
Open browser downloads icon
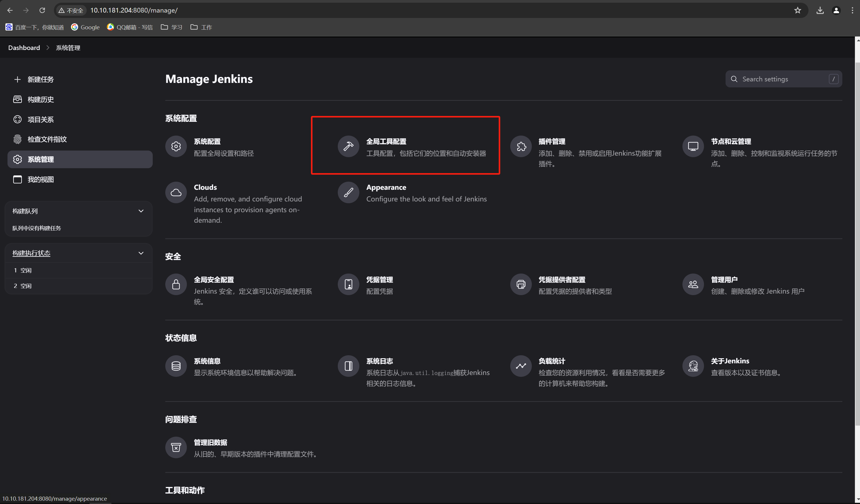click(x=820, y=10)
